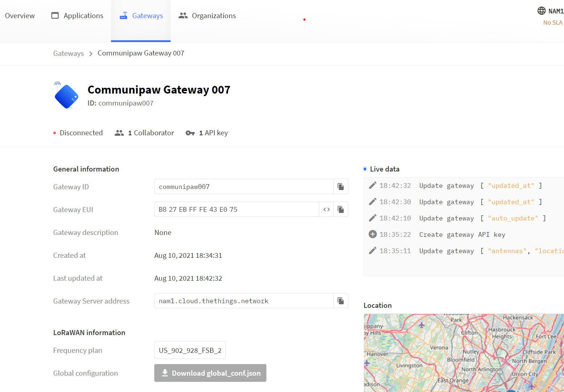Screen dimensions: 564x392
Task: Copy the Gateway ID value
Action: pos(340,186)
